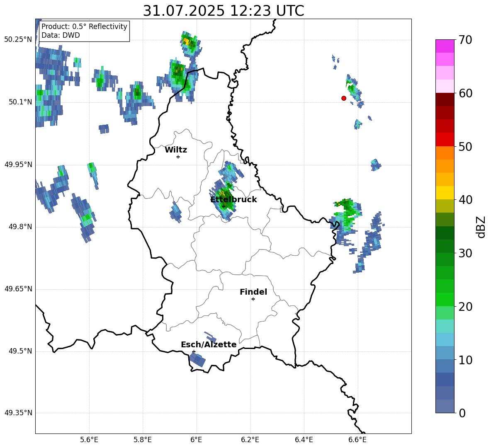This screenshot has width=491, height=448.
Task: Click the colorbar tick value 10
Action: (x=465, y=360)
